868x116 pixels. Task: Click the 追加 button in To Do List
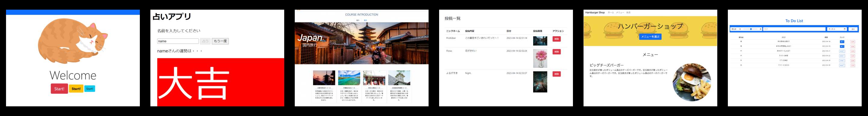(853, 29)
